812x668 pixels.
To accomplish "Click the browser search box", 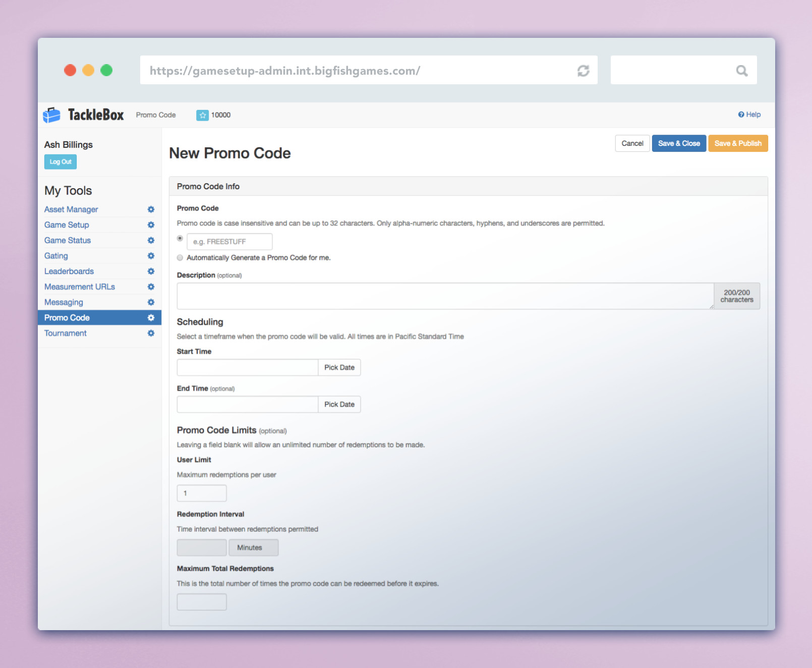I will pyautogui.click(x=684, y=70).
